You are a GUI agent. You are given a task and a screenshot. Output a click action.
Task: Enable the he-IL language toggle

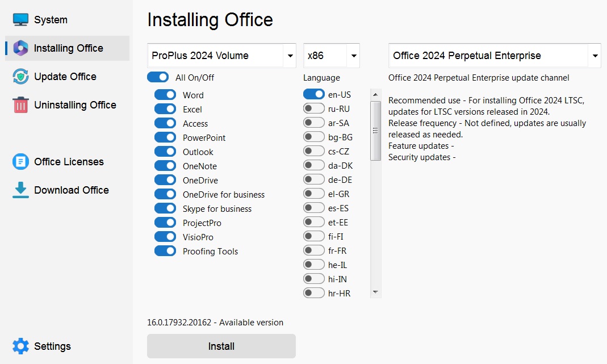[314, 265]
